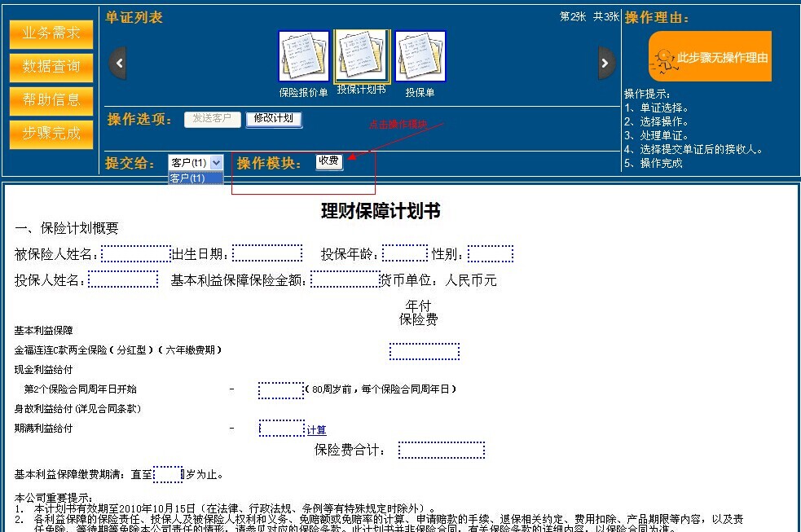
Task: Open the 数据查询 menu item
Action: coord(51,67)
